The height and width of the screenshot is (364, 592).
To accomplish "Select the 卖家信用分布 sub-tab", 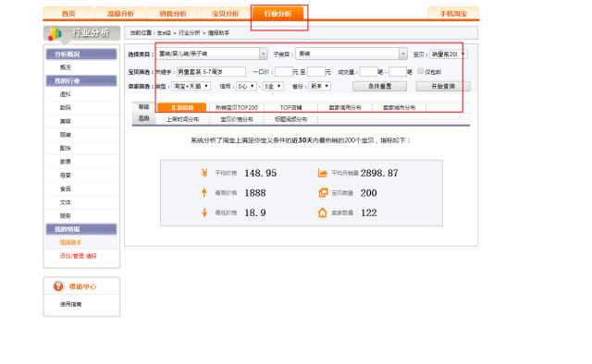I will (345, 107).
